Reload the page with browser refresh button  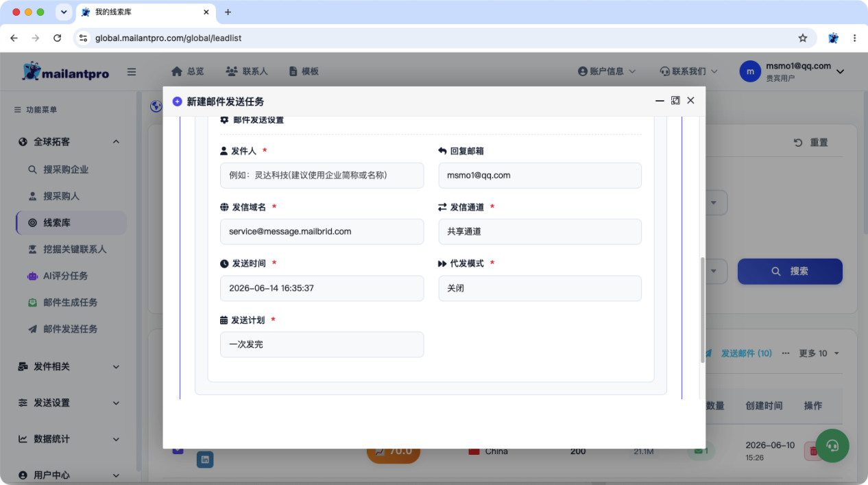[x=58, y=38]
